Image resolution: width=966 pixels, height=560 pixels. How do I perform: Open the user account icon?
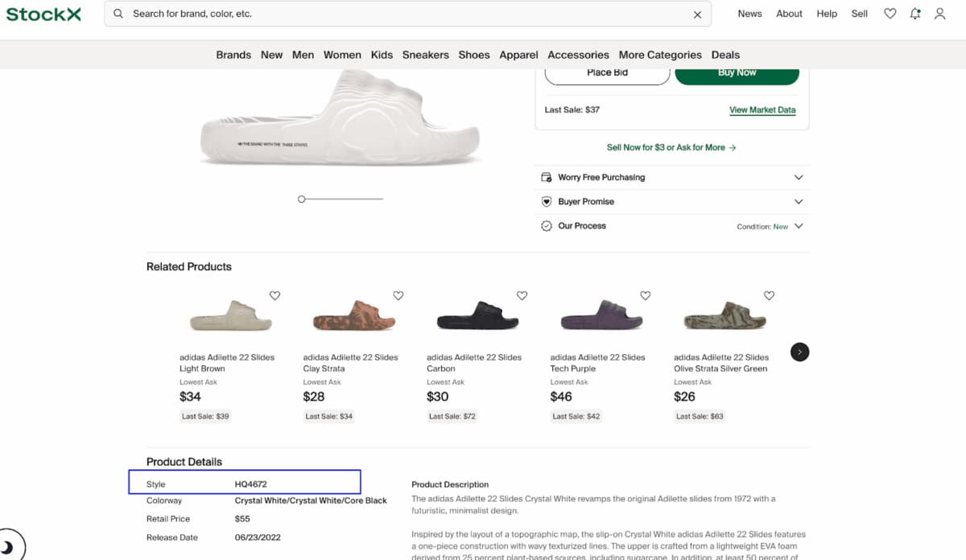(939, 14)
